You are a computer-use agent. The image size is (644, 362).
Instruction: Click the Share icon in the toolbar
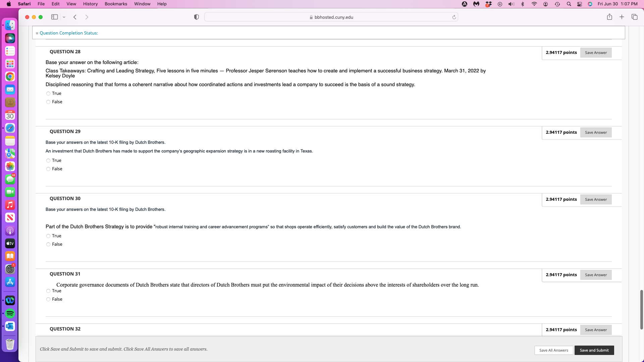[x=609, y=17]
